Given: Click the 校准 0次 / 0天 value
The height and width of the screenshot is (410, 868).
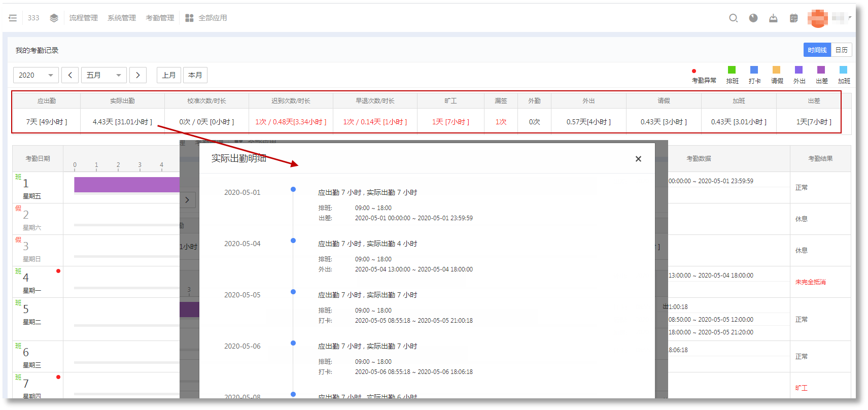Looking at the screenshot, I should point(206,122).
